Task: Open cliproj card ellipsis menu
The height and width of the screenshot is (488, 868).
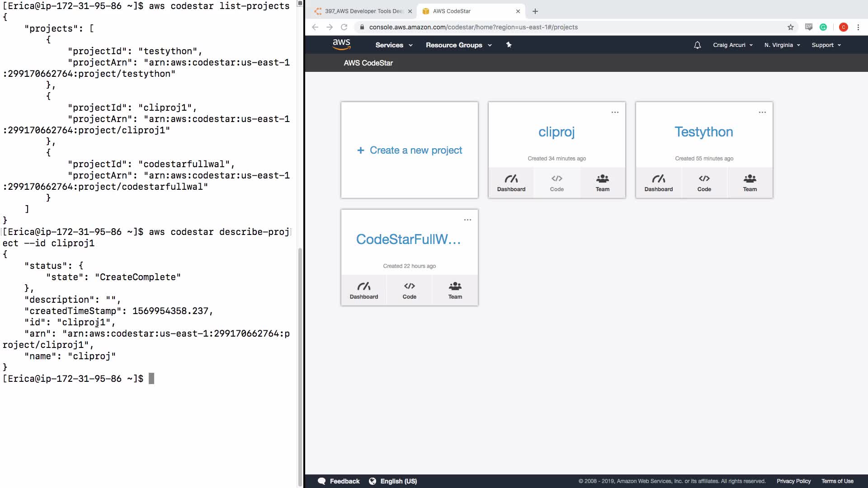Action: tap(615, 112)
